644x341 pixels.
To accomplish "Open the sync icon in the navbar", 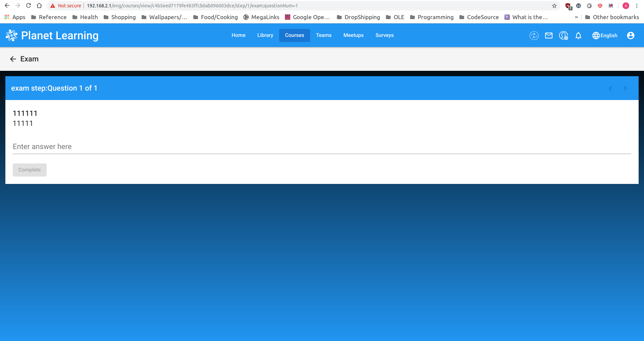I will coord(534,35).
